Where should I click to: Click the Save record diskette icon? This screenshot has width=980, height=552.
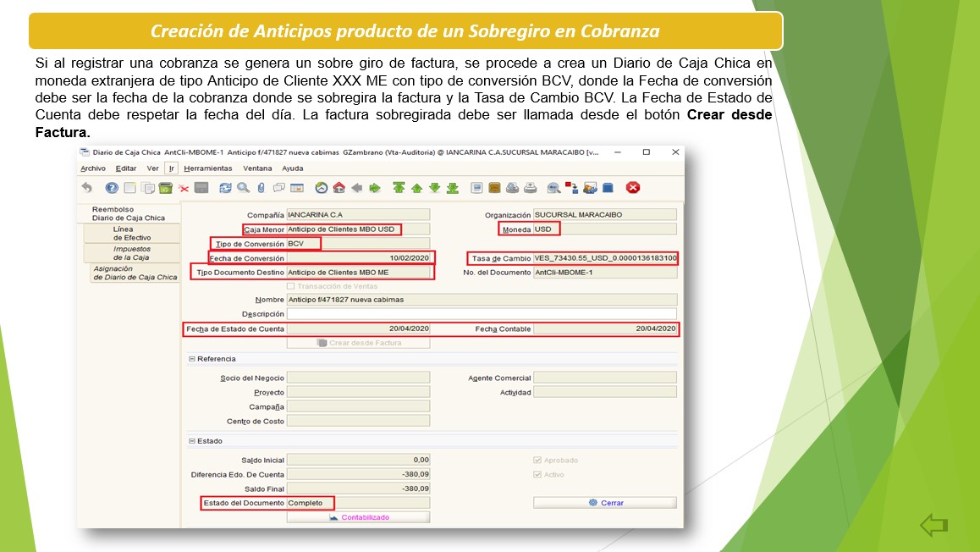pos(201,188)
